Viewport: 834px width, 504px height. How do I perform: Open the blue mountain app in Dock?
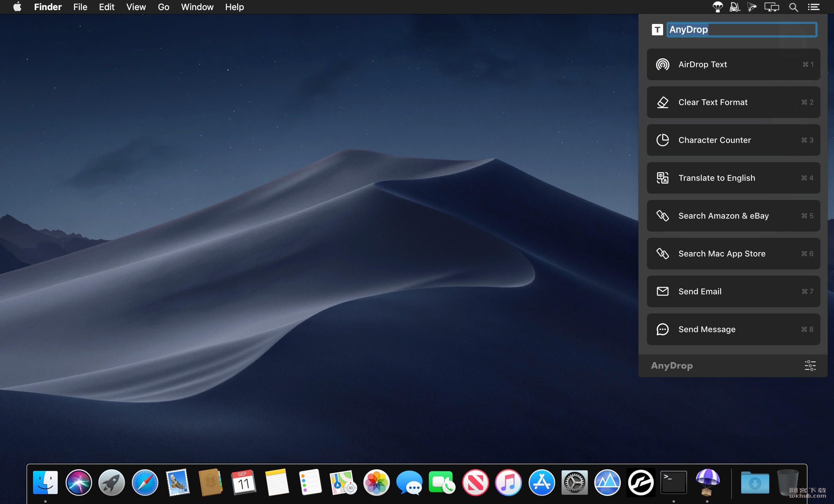click(x=607, y=482)
